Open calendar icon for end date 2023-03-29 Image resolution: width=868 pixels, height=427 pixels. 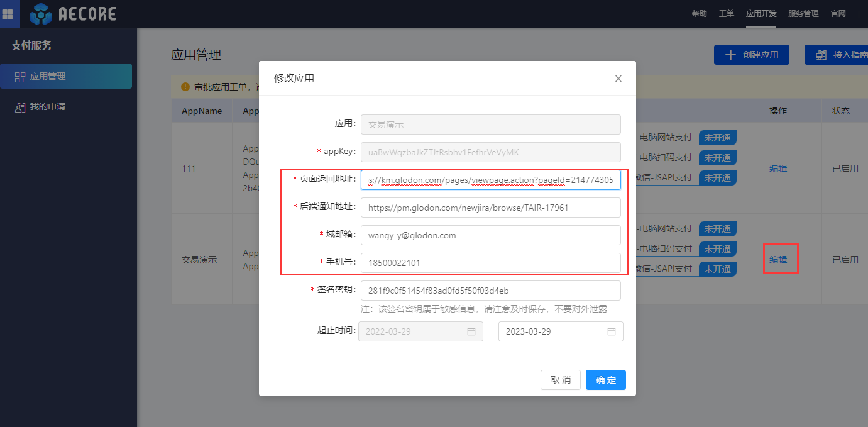611,331
